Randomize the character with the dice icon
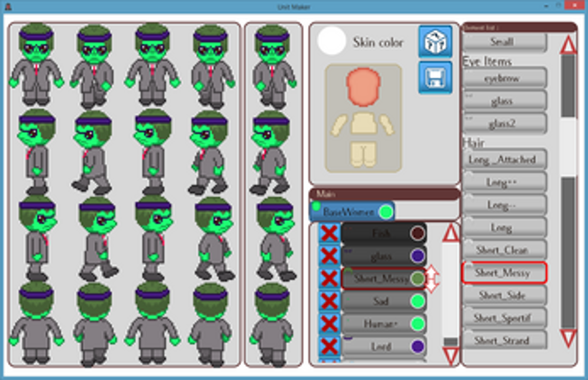 point(435,42)
